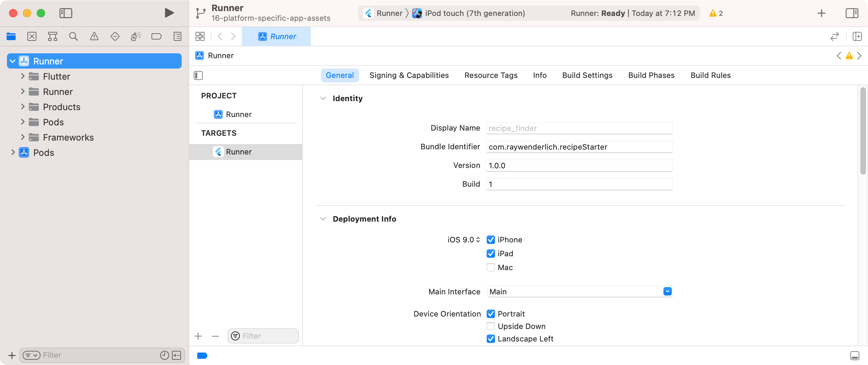
Task: Jump to previous issue chevron
Action: pos(839,56)
